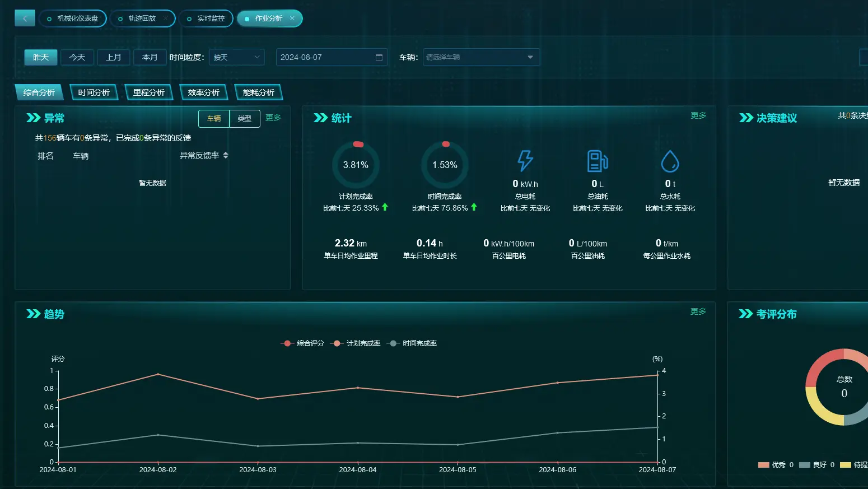Select the 本月 time range

click(x=150, y=57)
